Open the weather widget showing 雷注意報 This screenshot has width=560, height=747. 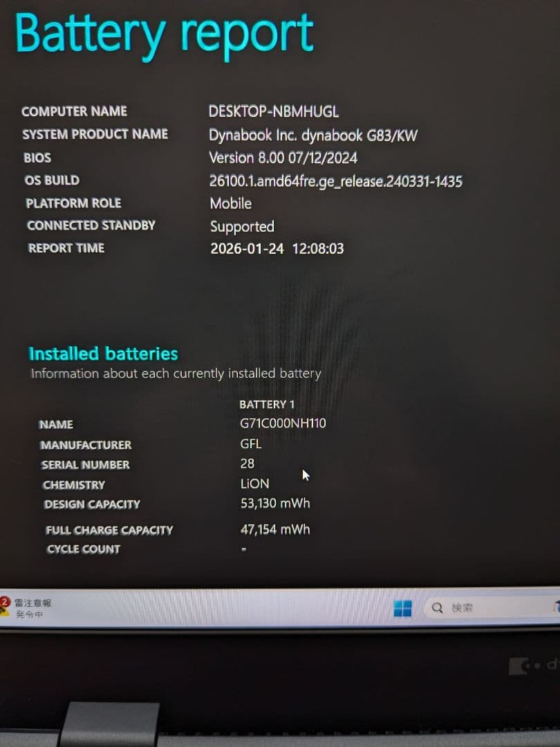point(35,607)
